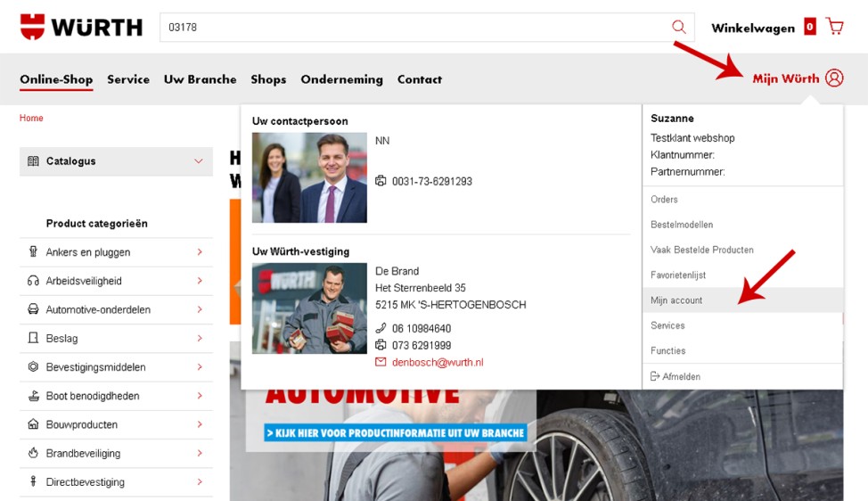This screenshot has height=501, width=868.
Task: Click the Arbeidsveiligheid headphones icon
Action: [x=33, y=281]
